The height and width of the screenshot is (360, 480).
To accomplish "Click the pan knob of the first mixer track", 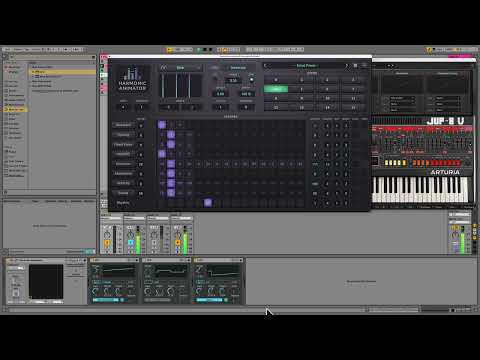I will (x=107, y=234).
